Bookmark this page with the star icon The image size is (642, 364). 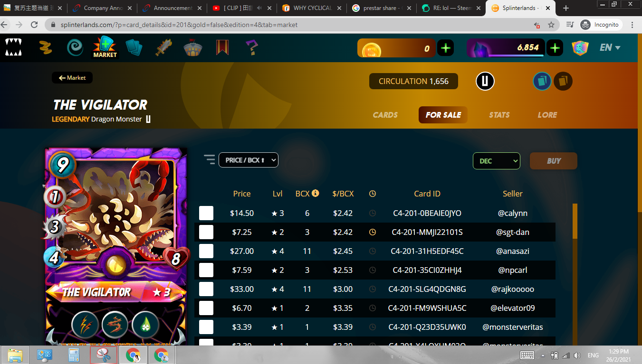(x=551, y=25)
